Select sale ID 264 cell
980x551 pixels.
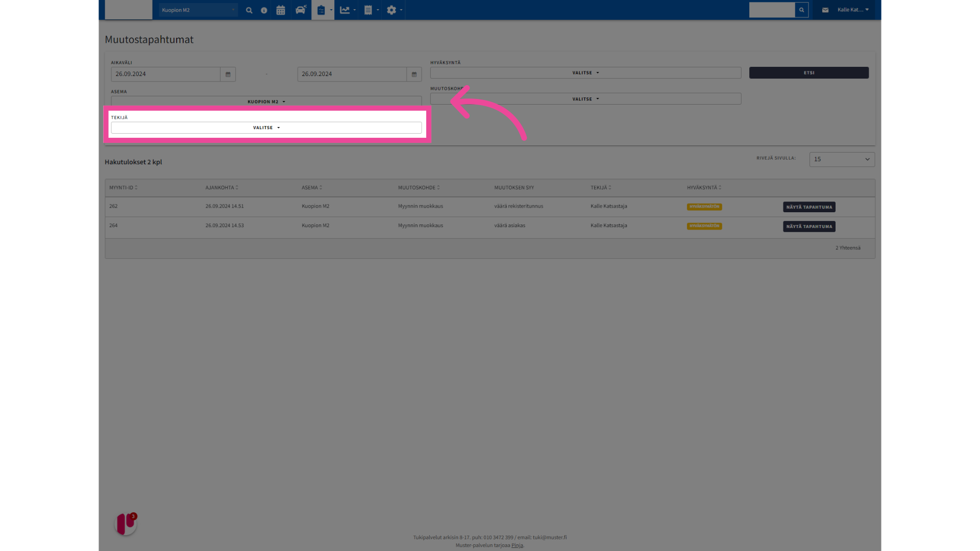tap(113, 226)
